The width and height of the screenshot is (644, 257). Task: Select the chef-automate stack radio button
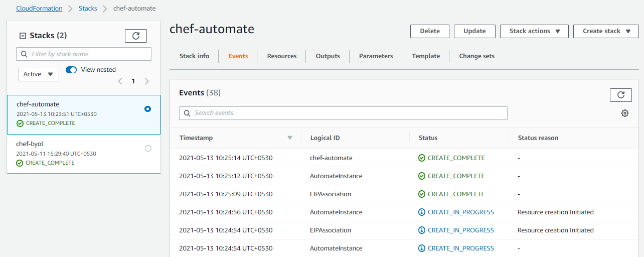click(x=147, y=109)
